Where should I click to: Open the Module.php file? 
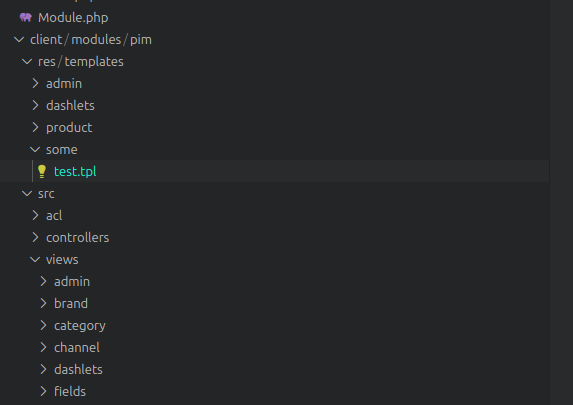(73, 18)
